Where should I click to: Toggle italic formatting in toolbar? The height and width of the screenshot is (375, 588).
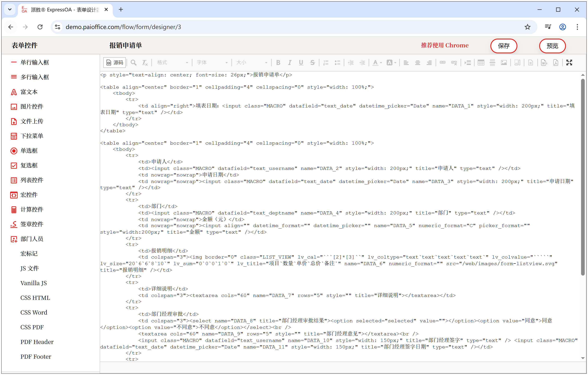click(289, 62)
